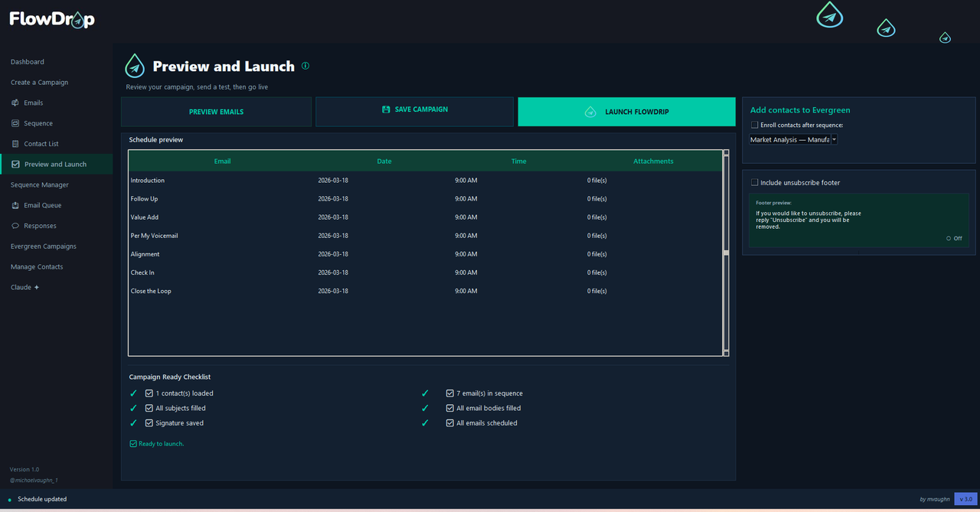The height and width of the screenshot is (512, 980).
Task: Click the by mvaughn credit text
Action: pyautogui.click(x=935, y=499)
